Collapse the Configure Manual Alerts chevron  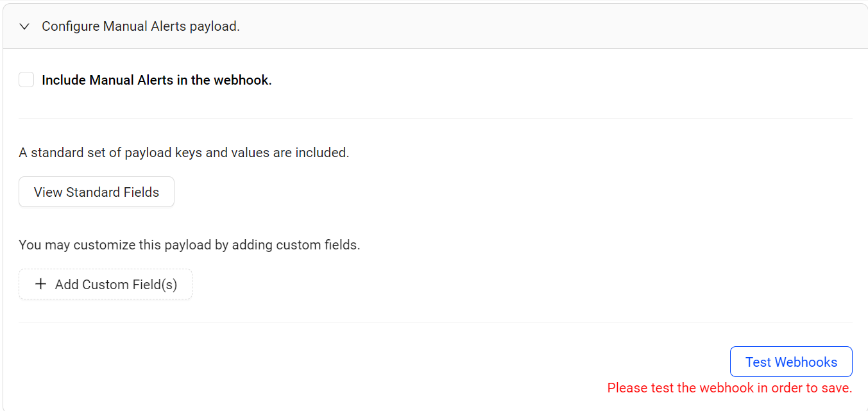(24, 26)
